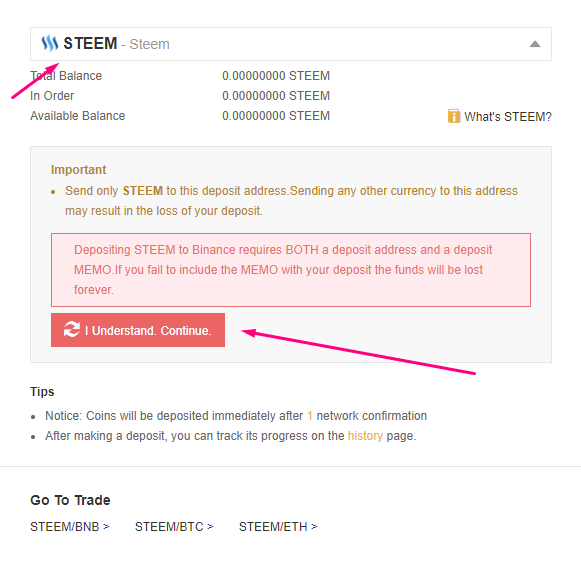Select the Total Balance value
This screenshot has height=566, width=581.
[276, 76]
